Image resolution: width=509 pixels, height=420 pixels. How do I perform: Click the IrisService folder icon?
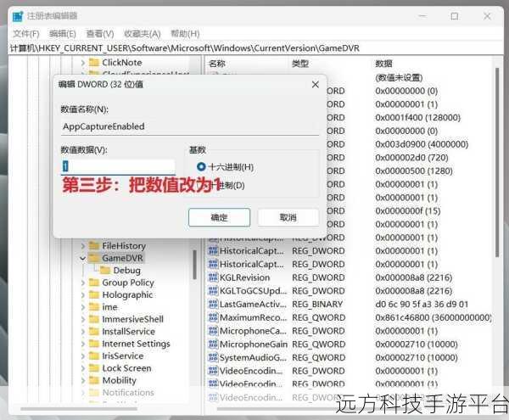pyautogui.click(x=94, y=356)
